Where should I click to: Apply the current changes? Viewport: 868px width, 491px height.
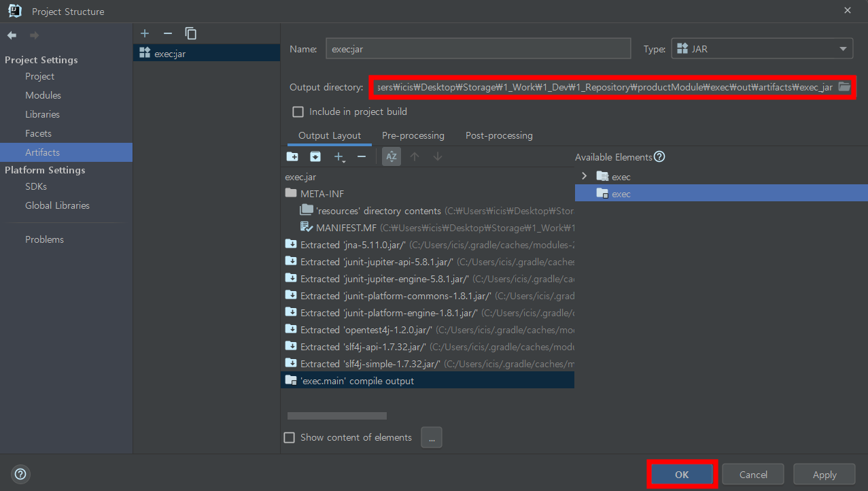tap(824, 474)
